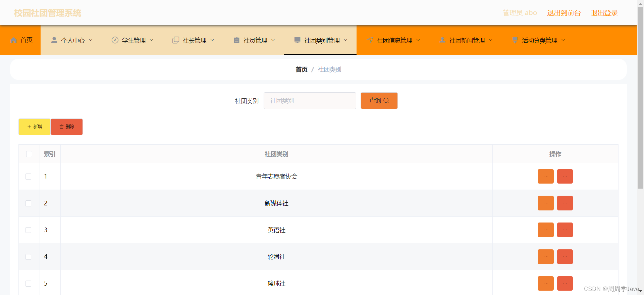
Task: Click the 退出到前台 link
Action: tap(564, 13)
